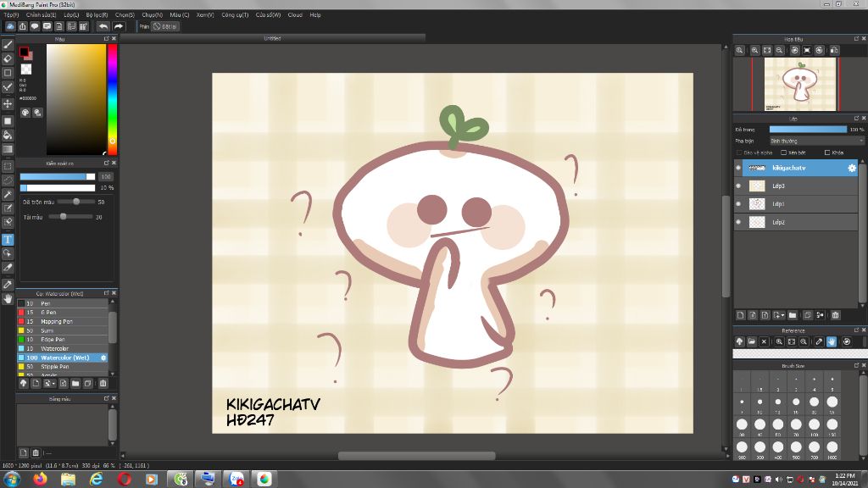Select the Mapping Pen brush
Viewport: 868px width, 488px height.
[x=63, y=321]
